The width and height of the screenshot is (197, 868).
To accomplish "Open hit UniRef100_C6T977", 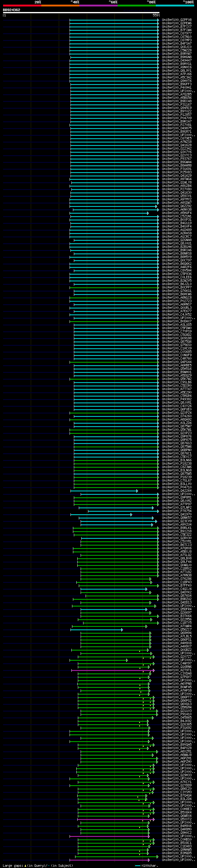I will pyautogui.click(x=177, y=33).
